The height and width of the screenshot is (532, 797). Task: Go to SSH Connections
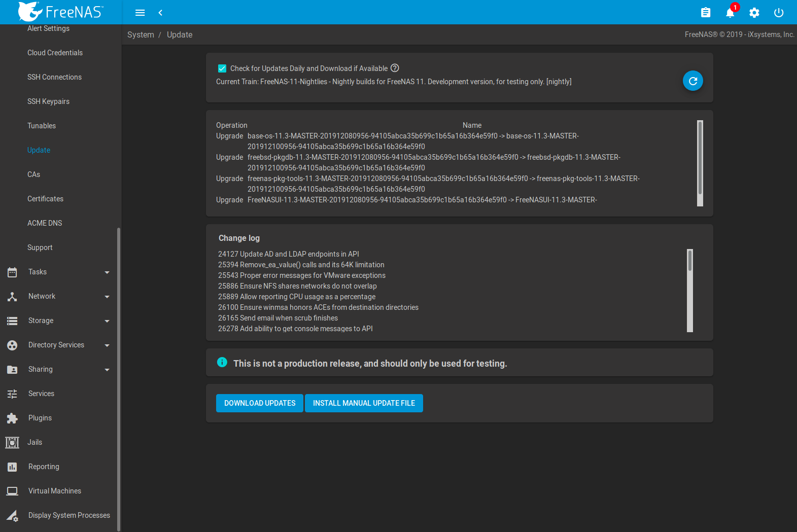pyautogui.click(x=54, y=77)
